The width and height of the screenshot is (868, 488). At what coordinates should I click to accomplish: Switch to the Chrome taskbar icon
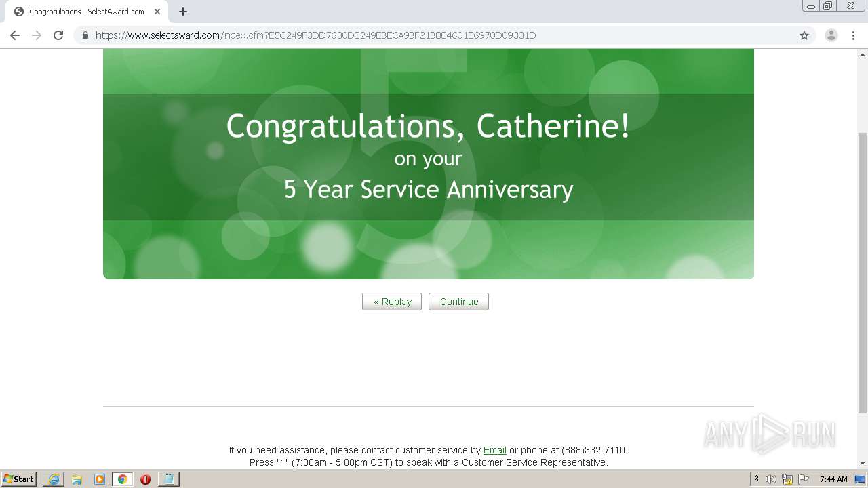pos(123,479)
